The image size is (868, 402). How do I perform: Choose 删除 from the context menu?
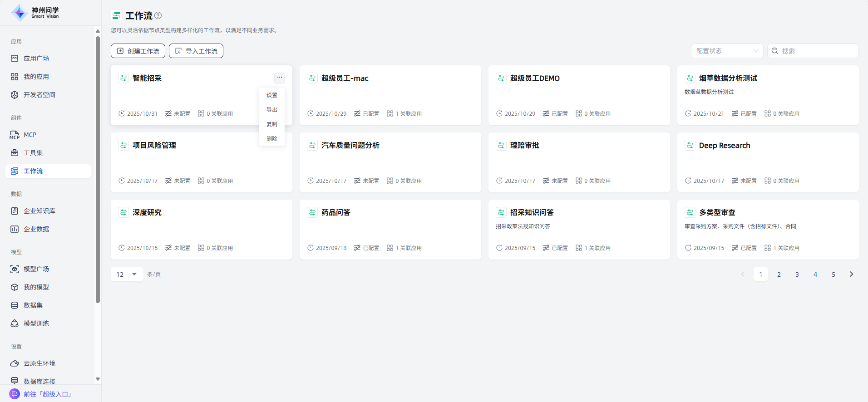272,139
